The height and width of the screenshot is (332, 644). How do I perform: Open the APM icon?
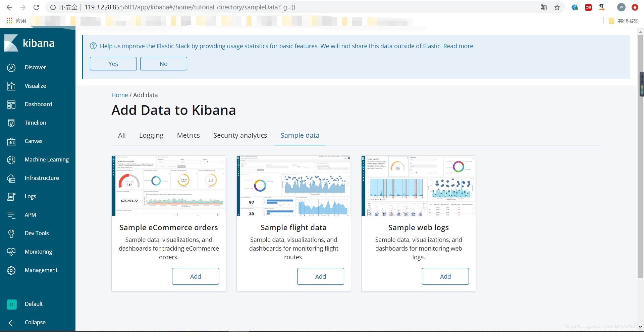11,215
